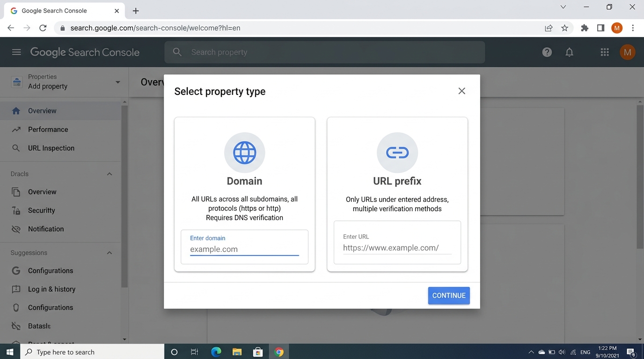Open the Help question mark icon
644x359 pixels.
point(547,52)
